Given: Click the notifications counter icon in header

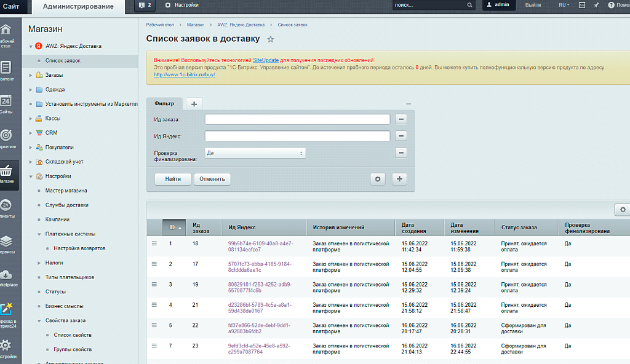Looking at the screenshot, I should tap(145, 5).
